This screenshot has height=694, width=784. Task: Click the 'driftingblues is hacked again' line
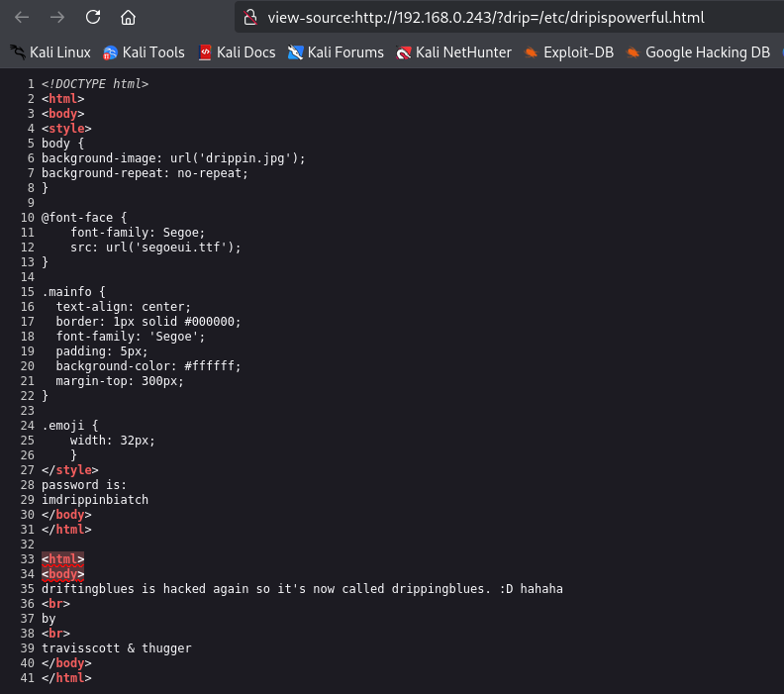tap(302, 589)
